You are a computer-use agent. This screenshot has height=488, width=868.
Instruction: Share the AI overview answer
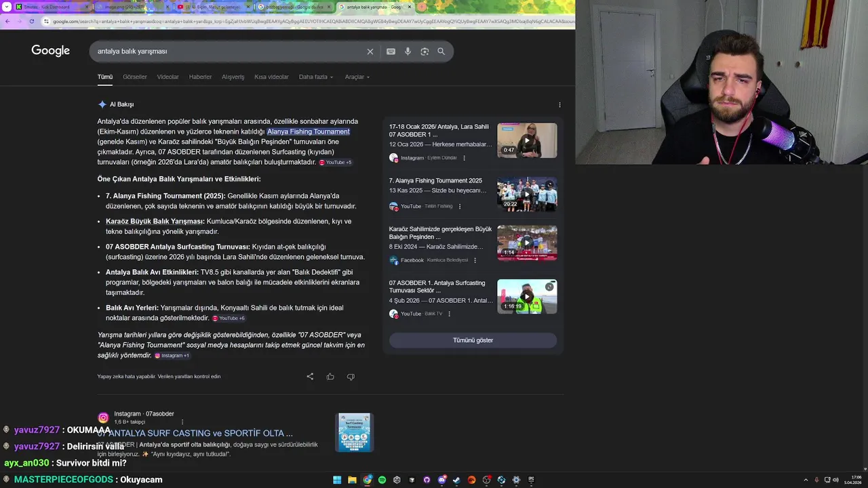310,377
